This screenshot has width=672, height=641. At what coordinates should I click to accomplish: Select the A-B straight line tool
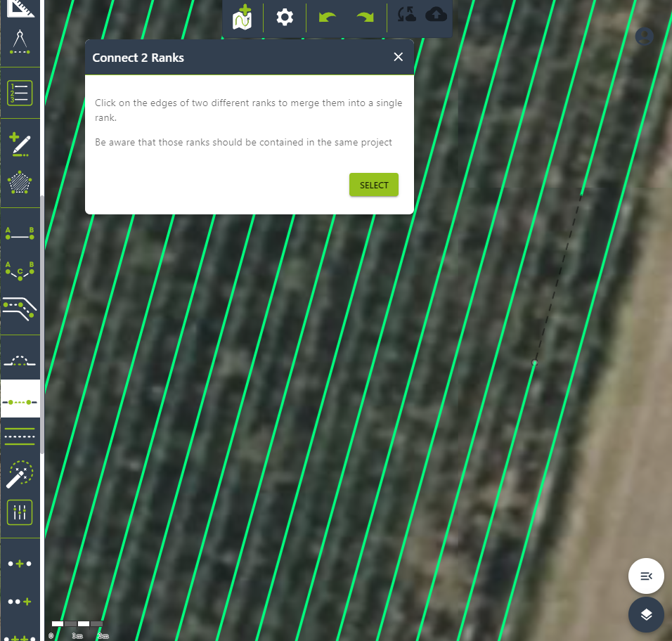click(x=20, y=234)
